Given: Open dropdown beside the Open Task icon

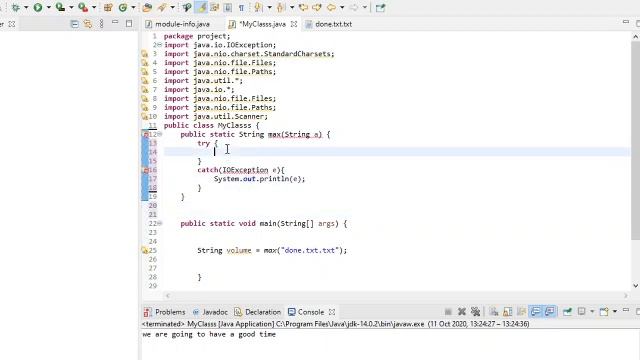Looking at the screenshot, I should pyautogui.click(x=172, y=7).
